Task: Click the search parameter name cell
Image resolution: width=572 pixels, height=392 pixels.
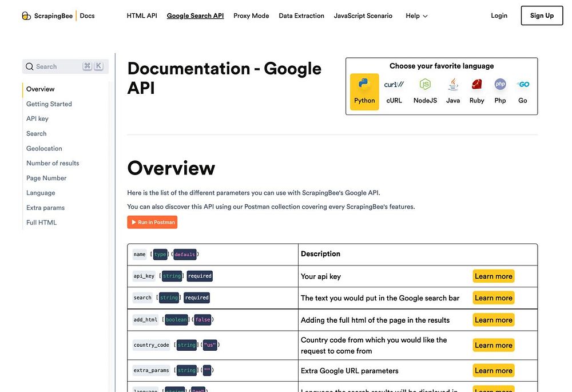Action: pos(142,298)
